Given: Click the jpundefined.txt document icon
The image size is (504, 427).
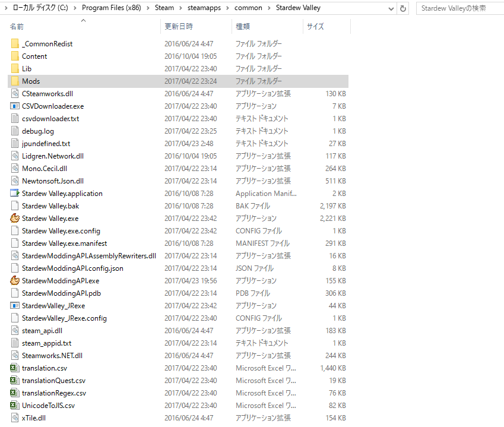Looking at the screenshot, I should pyautogui.click(x=15, y=144).
